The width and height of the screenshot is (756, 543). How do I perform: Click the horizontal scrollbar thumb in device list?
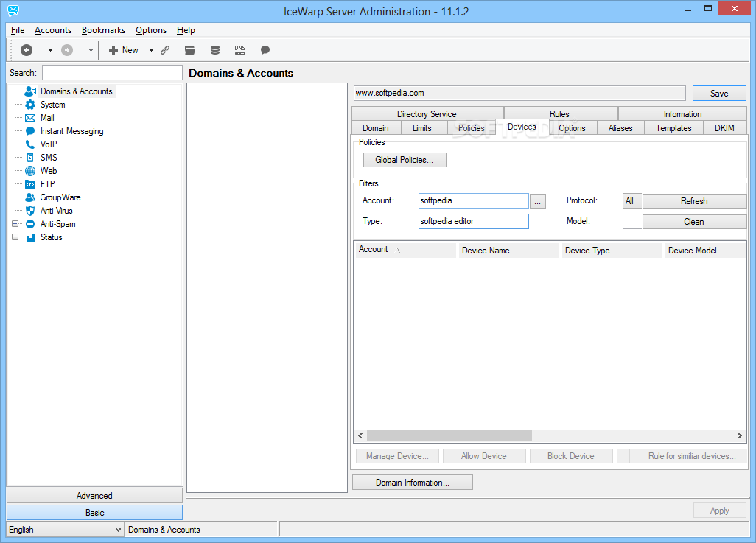pos(449,435)
